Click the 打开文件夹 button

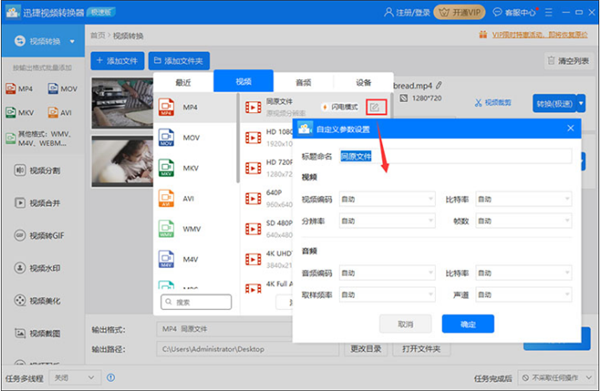421,349
